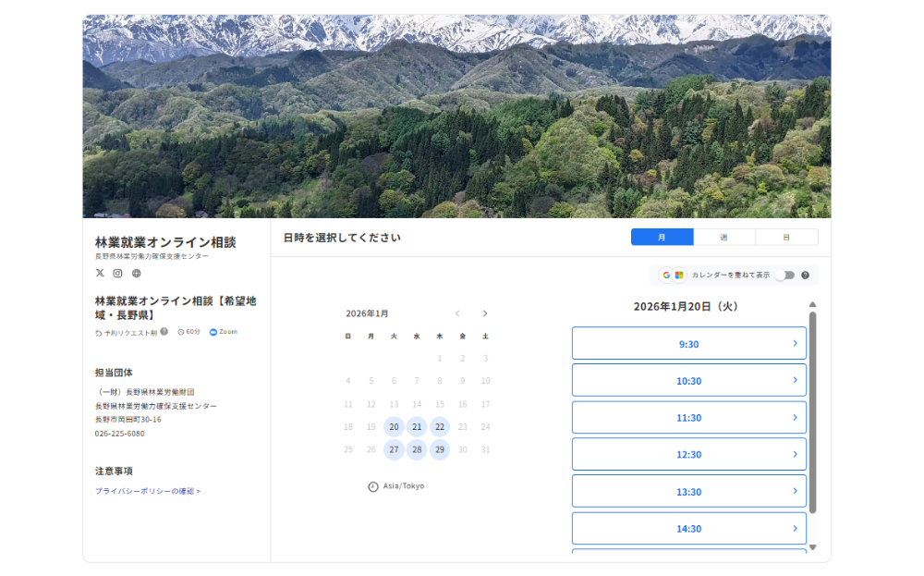
Task: Open the Instagram profile icon
Action: point(117,273)
